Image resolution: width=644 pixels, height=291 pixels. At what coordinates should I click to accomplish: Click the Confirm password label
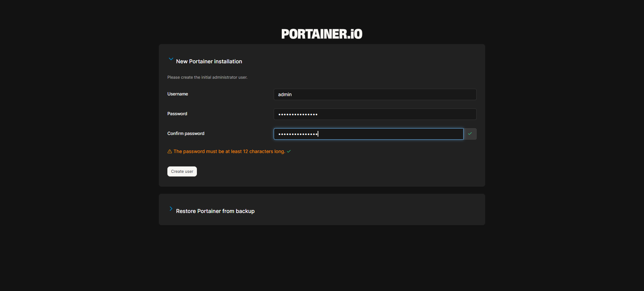pos(186,134)
